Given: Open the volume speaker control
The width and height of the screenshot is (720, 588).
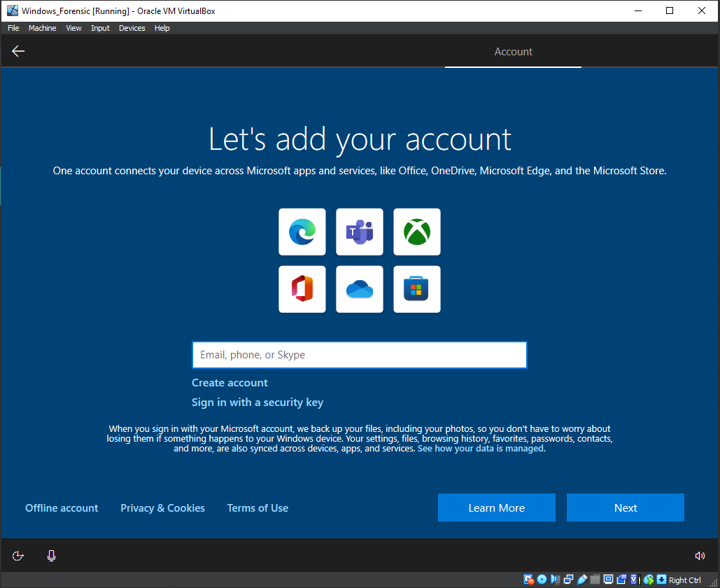Looking at the screenshot, I should tap(700, 556).
